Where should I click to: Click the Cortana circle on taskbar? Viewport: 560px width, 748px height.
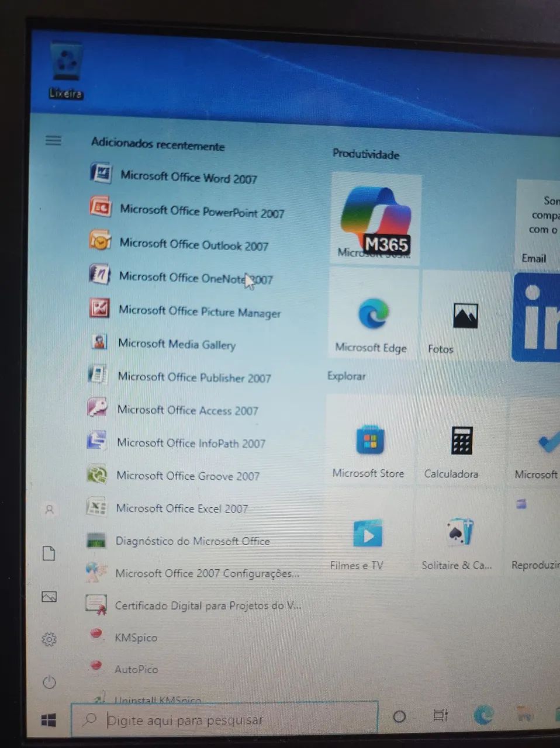399,716
